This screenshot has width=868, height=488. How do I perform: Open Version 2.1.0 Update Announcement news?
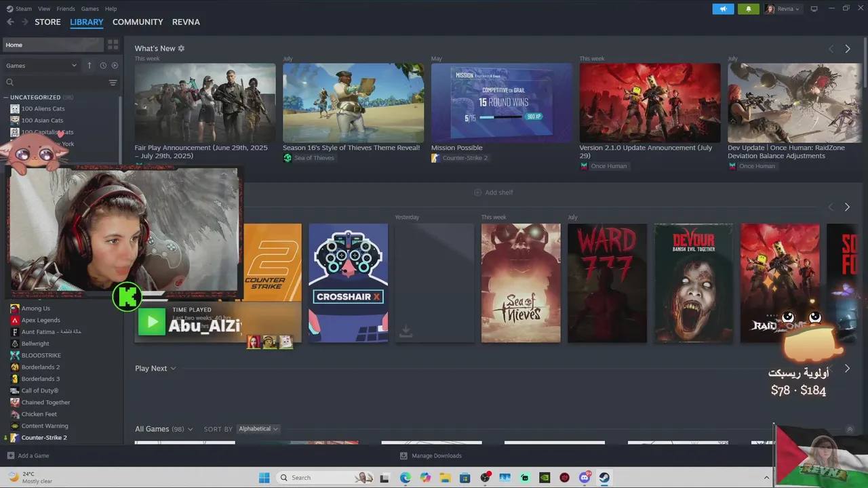tap(650, 103)
